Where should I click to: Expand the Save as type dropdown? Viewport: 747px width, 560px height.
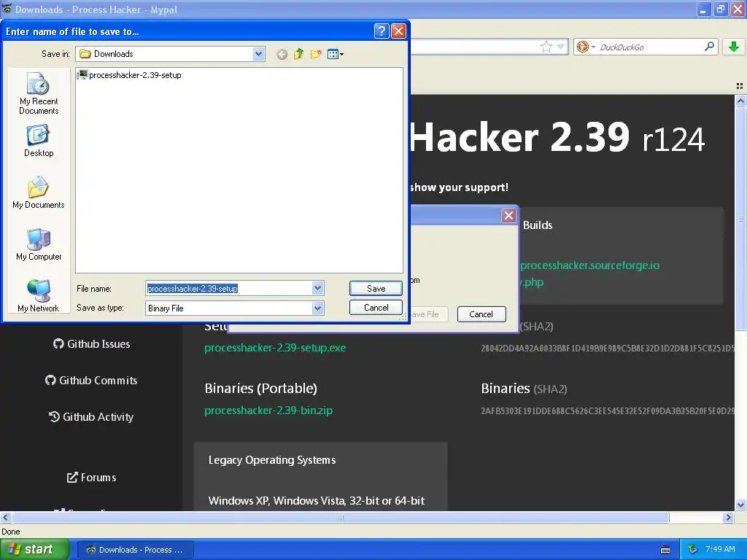318,308
